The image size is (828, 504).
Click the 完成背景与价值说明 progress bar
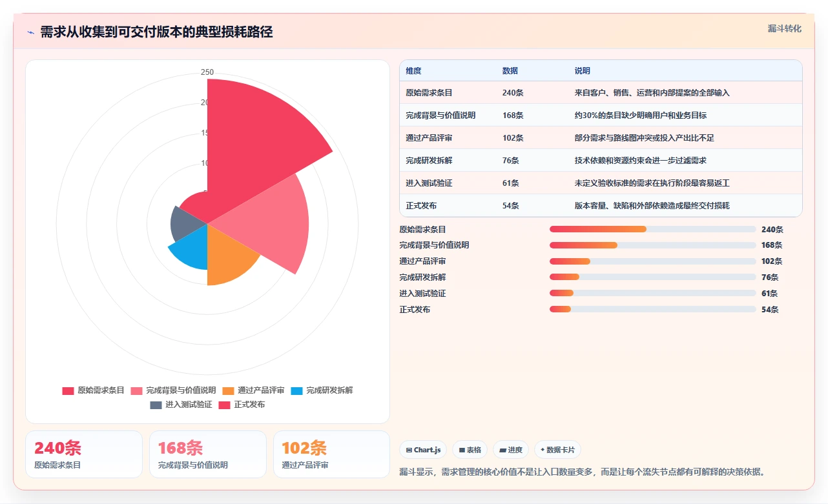pos(652,245)
